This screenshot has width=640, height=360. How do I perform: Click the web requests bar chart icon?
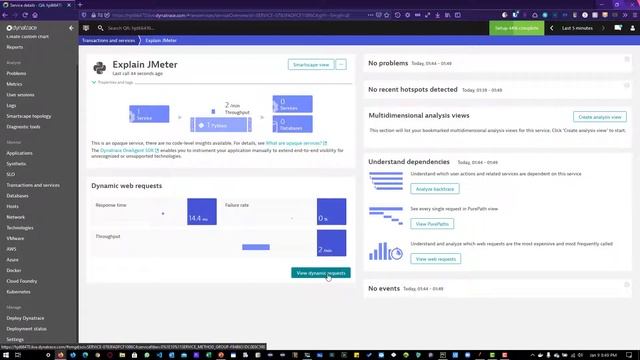pyautogui.click(x=386, y=251)
